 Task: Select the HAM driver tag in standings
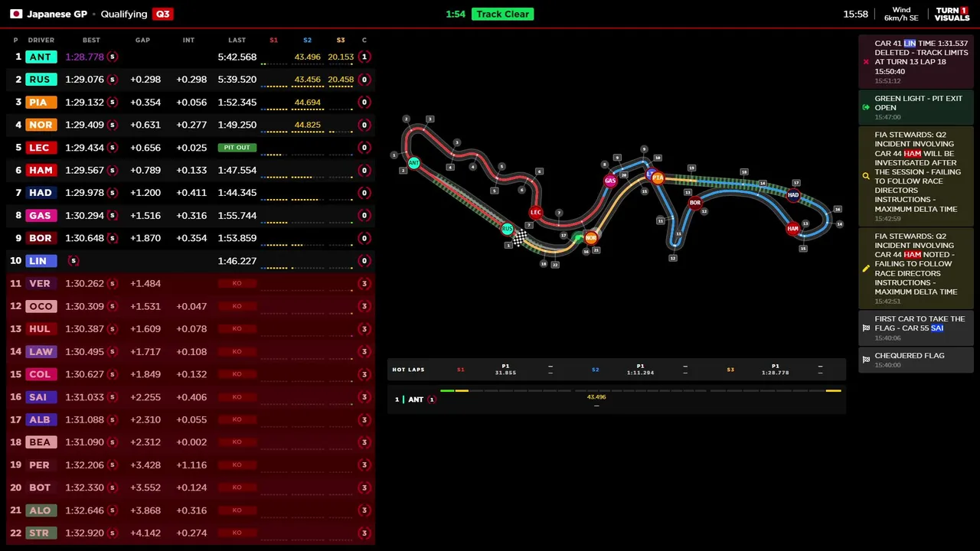tap(41, 170)
